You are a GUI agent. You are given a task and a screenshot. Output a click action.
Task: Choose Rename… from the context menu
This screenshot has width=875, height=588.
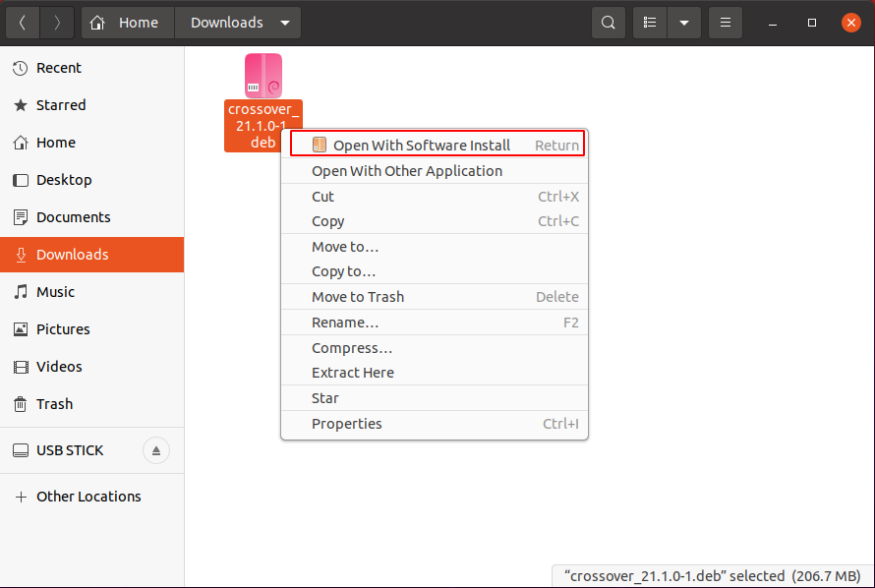[345, 323]
